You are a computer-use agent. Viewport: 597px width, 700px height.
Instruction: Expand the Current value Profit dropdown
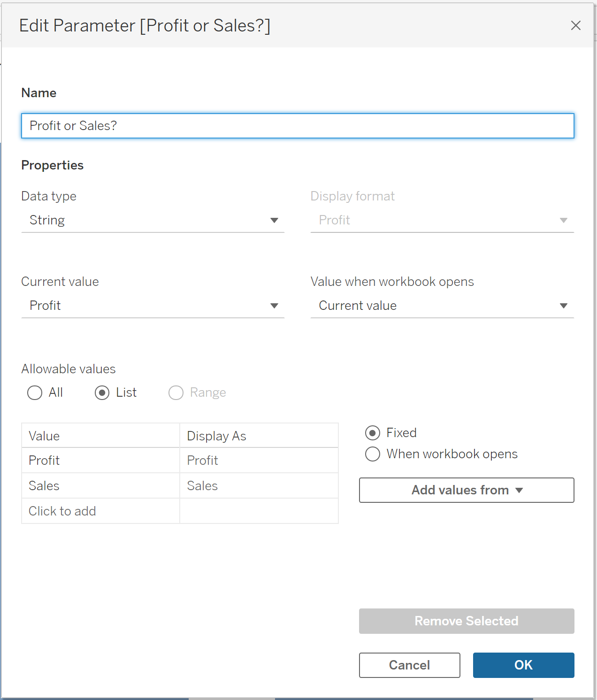click(x=153, y=306)
